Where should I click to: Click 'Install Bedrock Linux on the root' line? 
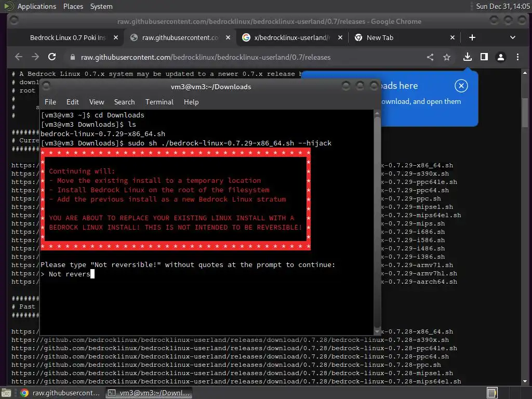pos(159,190)
